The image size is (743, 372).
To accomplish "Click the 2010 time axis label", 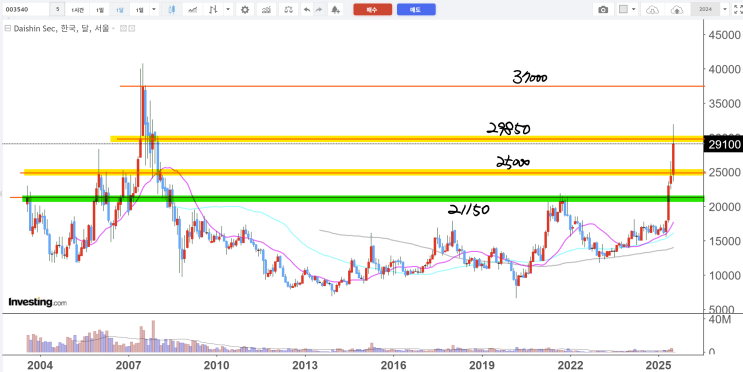I will [x=216, y=365].
